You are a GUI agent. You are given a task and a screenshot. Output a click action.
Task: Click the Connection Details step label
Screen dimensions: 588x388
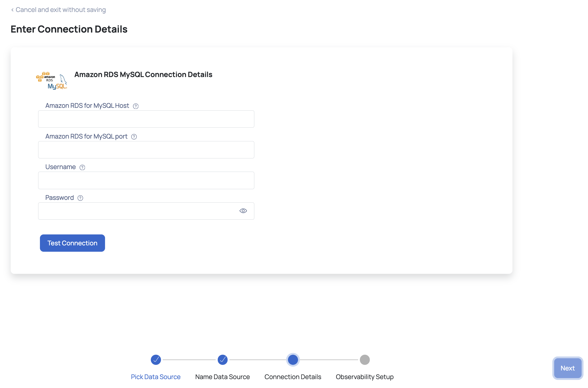[x=293, y=377]
